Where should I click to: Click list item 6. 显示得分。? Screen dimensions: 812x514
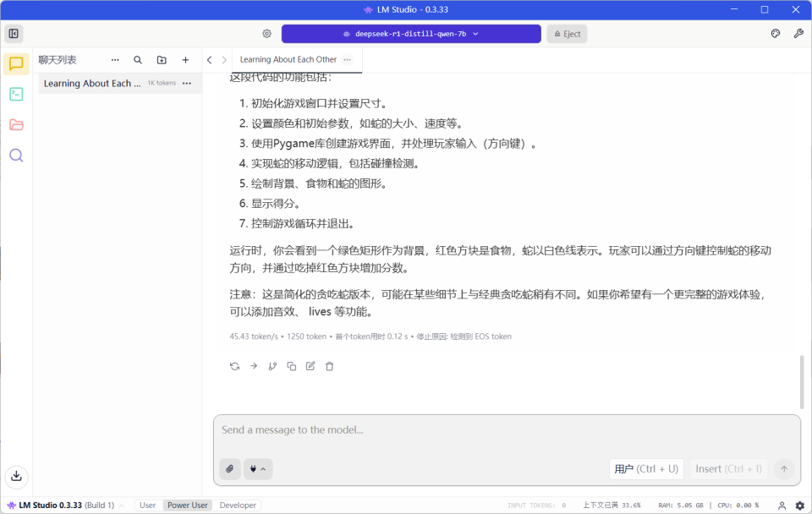click(x=270, y=204)
